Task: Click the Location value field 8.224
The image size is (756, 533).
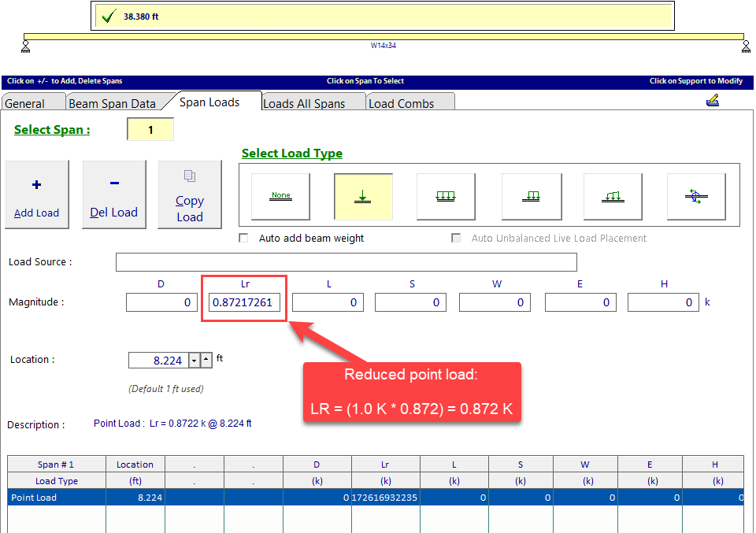Action: [x=158, y=360]
